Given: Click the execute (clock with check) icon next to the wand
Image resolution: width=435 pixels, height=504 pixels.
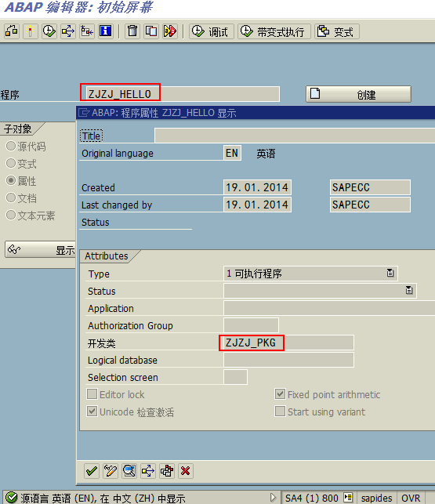Looking at the screenshot, I should tap(49, 31).
